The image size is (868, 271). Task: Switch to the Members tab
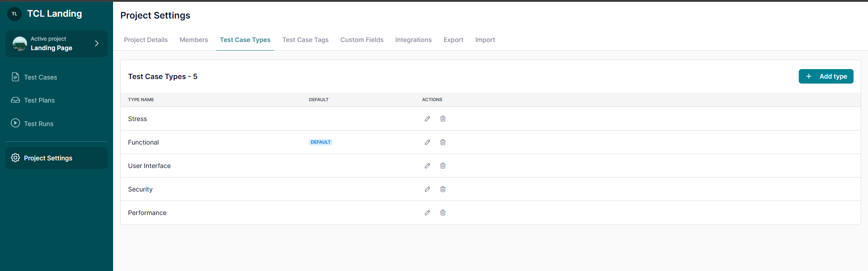pos(194,40)
